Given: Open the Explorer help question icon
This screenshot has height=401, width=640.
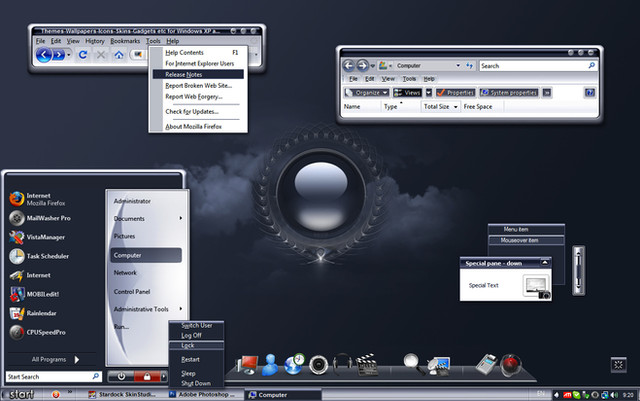Looking at the screenshot, I should click(x=589, y=93).
